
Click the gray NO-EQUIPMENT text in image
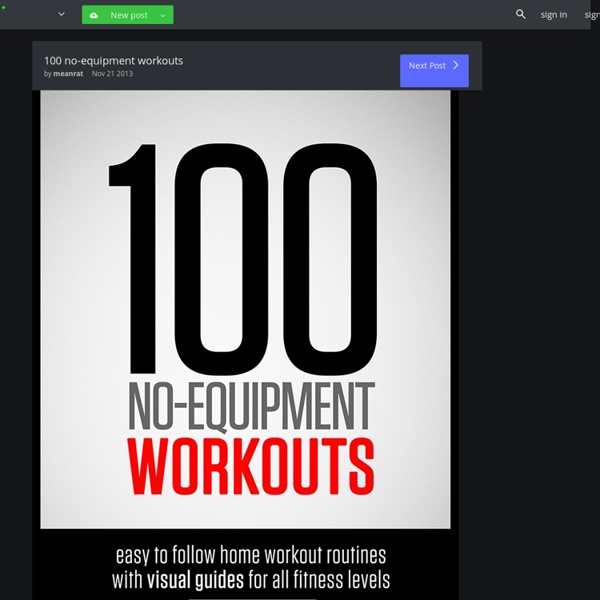click(250, 407)
